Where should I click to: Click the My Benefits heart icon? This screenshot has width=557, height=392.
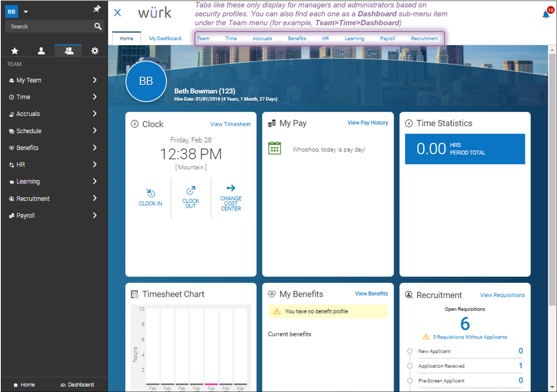(272, 294)
